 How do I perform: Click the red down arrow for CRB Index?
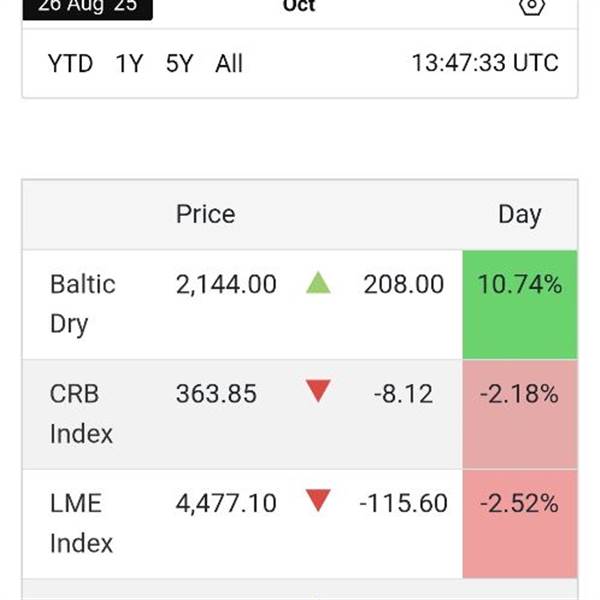pyautogui.click(x=318, y=393)
